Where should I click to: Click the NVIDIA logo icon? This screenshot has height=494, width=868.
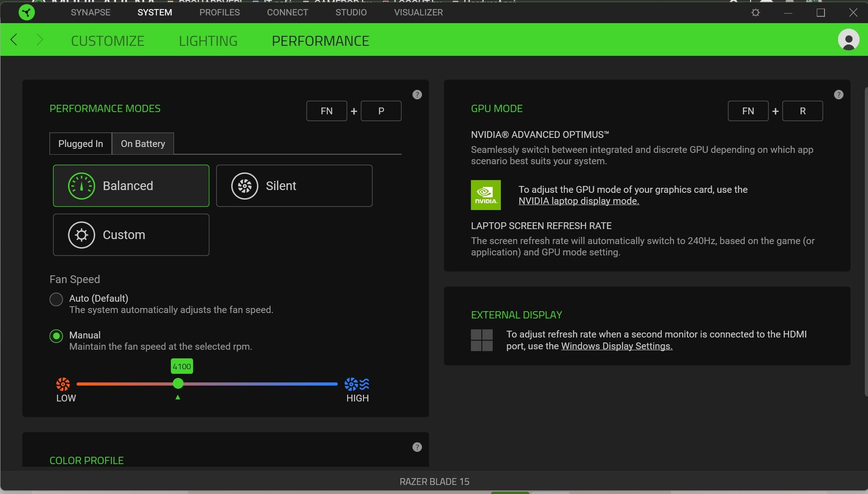[486, 195]
